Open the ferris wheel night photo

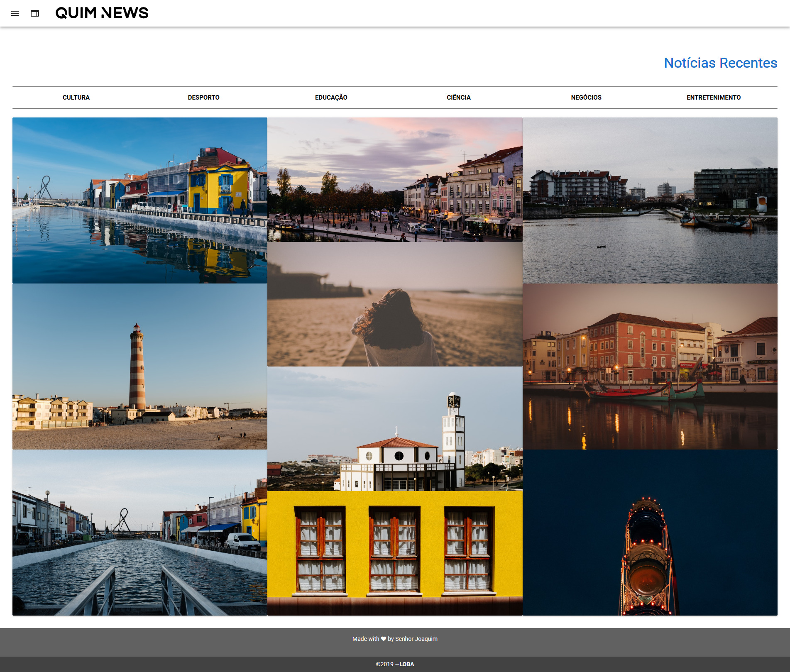coord(650,533)
